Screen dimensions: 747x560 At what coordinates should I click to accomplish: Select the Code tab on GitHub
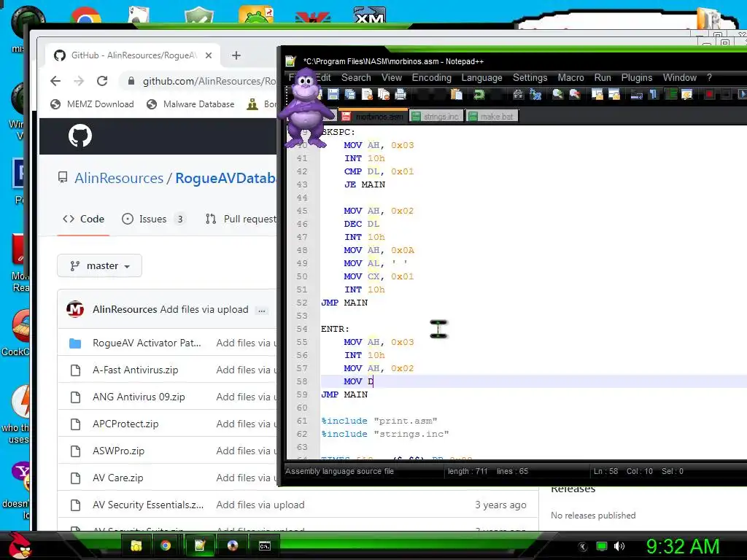[83, 219]
